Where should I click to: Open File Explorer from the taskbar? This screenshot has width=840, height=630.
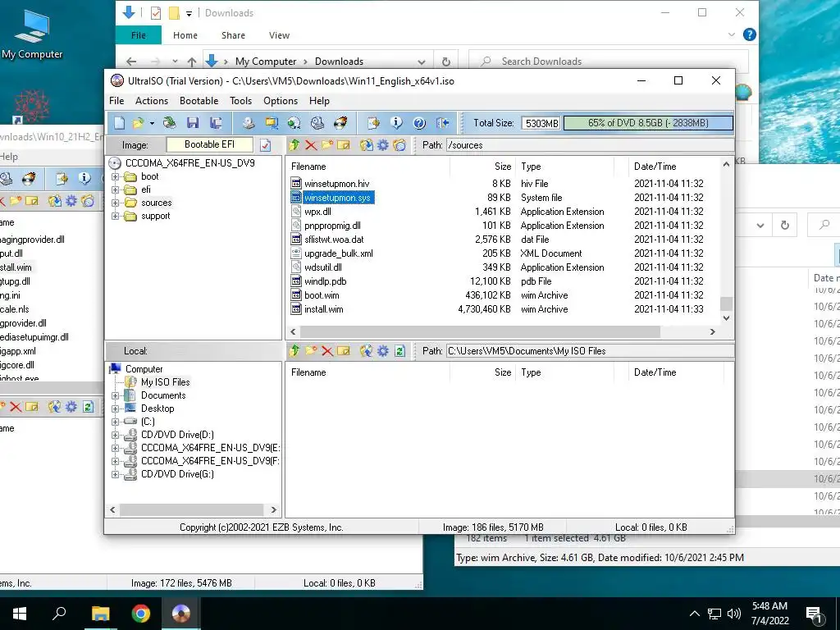tap(100, 614)
